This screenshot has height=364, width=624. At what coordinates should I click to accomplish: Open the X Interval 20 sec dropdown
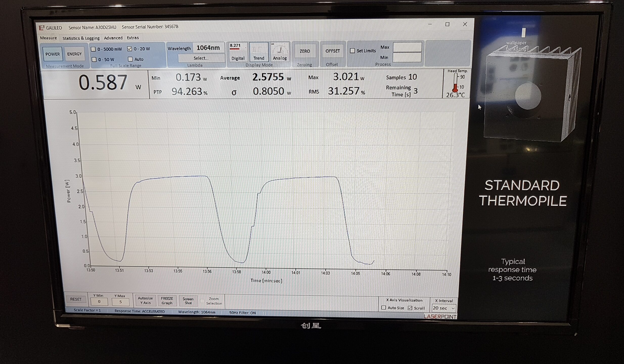444,308
